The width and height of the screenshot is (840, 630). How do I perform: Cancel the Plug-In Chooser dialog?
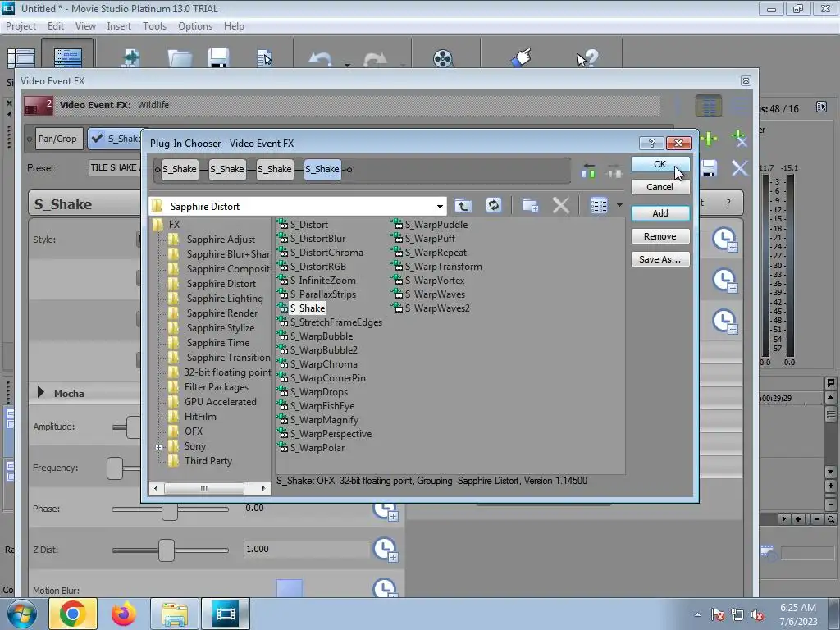click(660, 187)
